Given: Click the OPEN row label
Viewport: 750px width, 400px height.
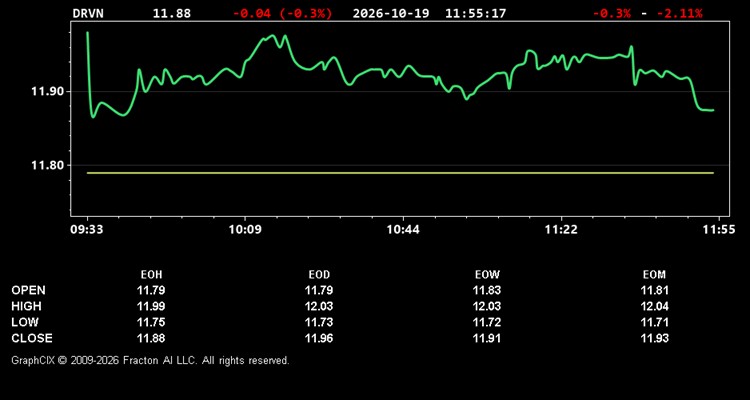Looking at the screenshot, I should [x=29, y=290].
